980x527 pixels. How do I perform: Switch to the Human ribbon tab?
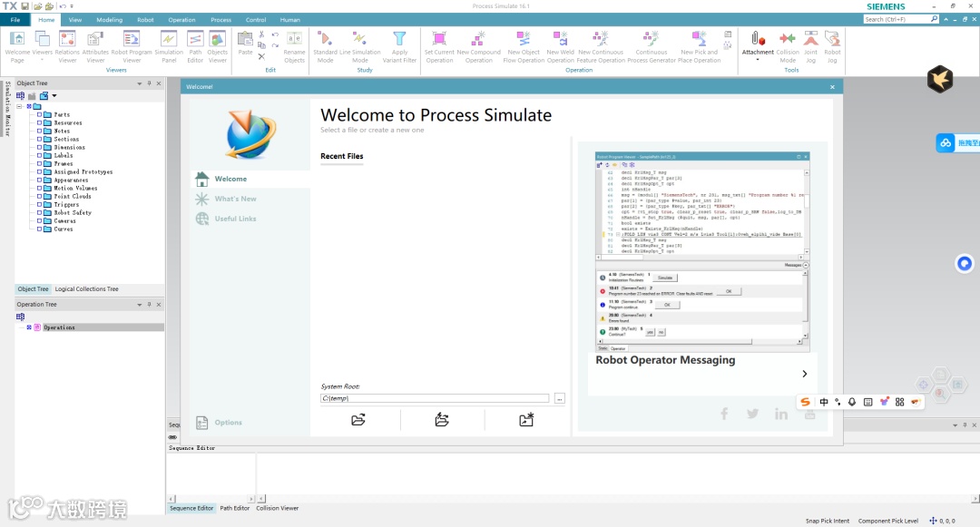(290, 20)
